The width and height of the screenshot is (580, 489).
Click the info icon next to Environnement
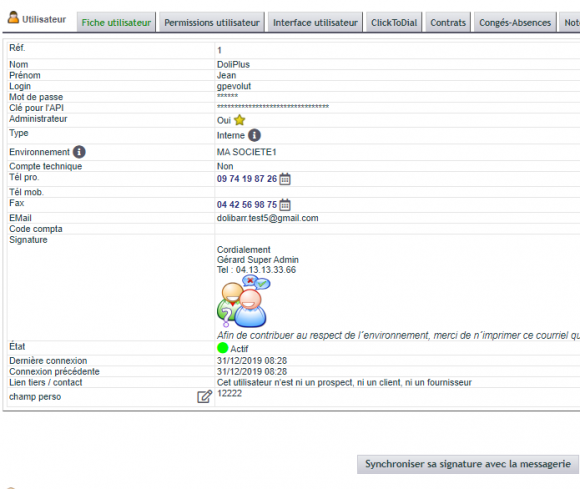coord(79,152)
